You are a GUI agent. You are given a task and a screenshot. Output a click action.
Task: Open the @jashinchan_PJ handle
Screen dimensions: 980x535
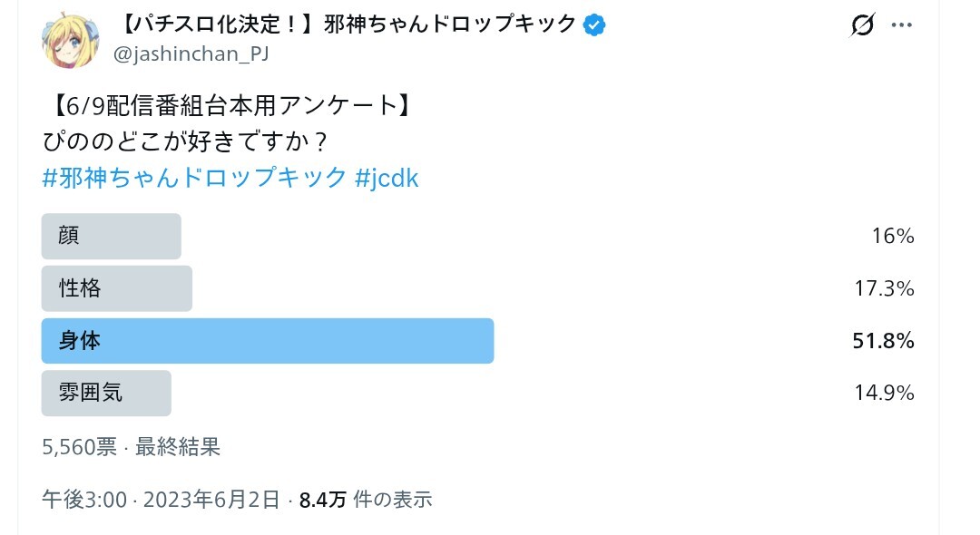pyautogui.click(x=191, y=54)
